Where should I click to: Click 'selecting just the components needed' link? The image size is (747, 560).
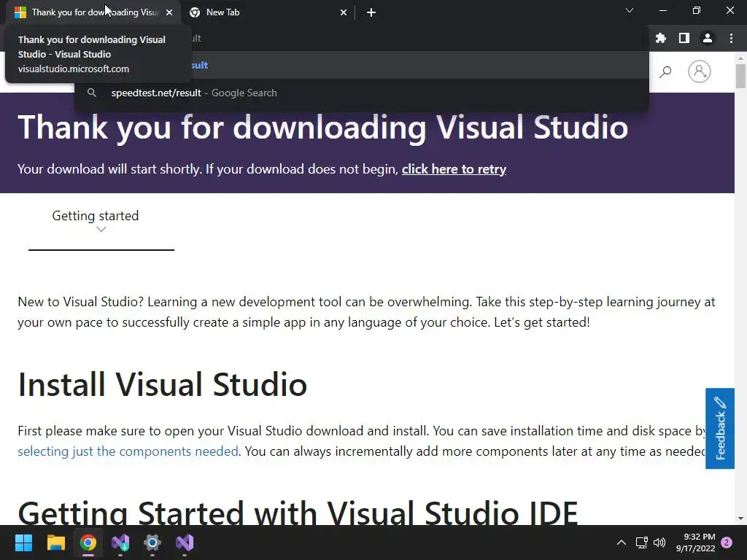[x=128, y=451]
